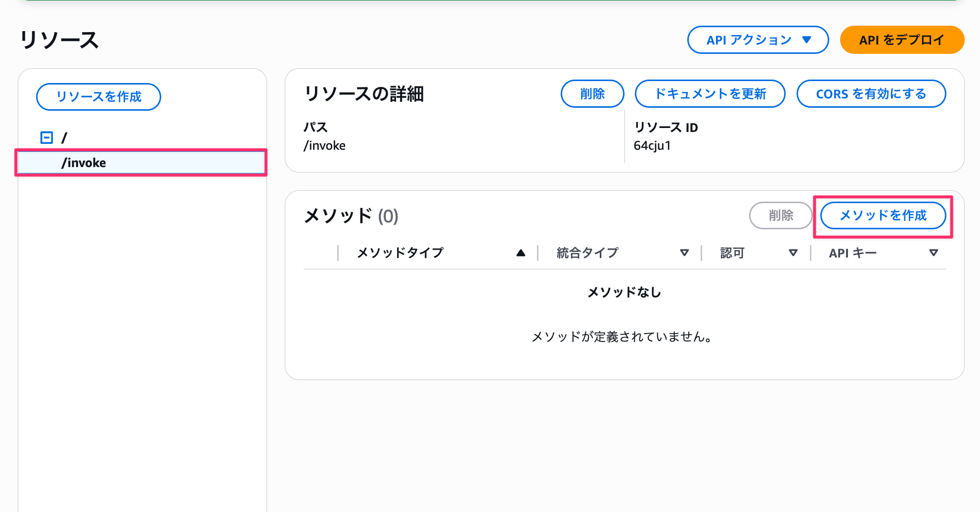980x512 pixels.
Task: Click the リソースを作成 button
Action: pyautogui.click(x=98, y=97)
